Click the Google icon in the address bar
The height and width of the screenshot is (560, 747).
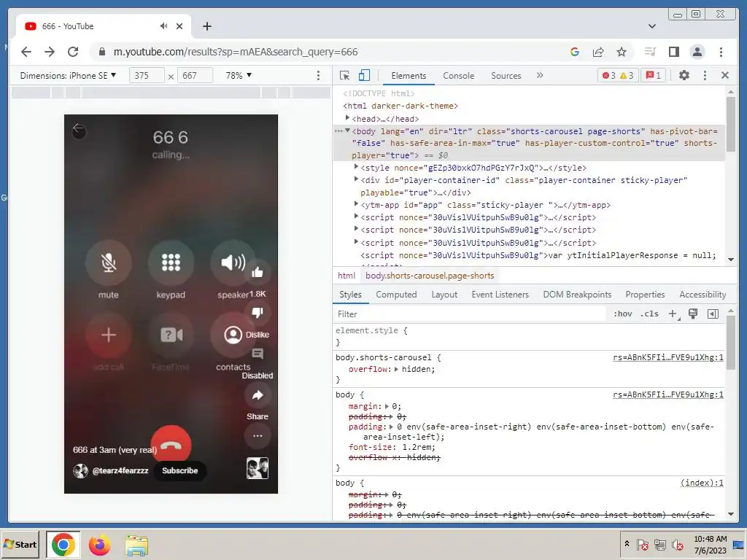click(x=575, y=52)
